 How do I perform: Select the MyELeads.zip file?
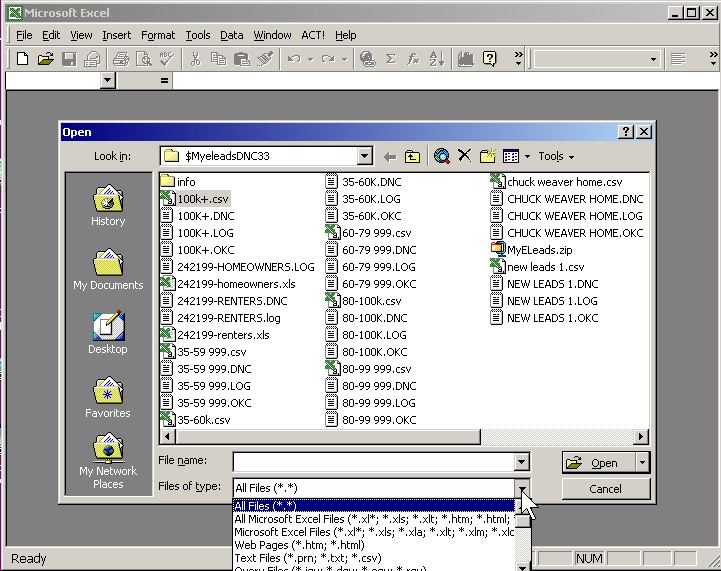coord(532,250)
